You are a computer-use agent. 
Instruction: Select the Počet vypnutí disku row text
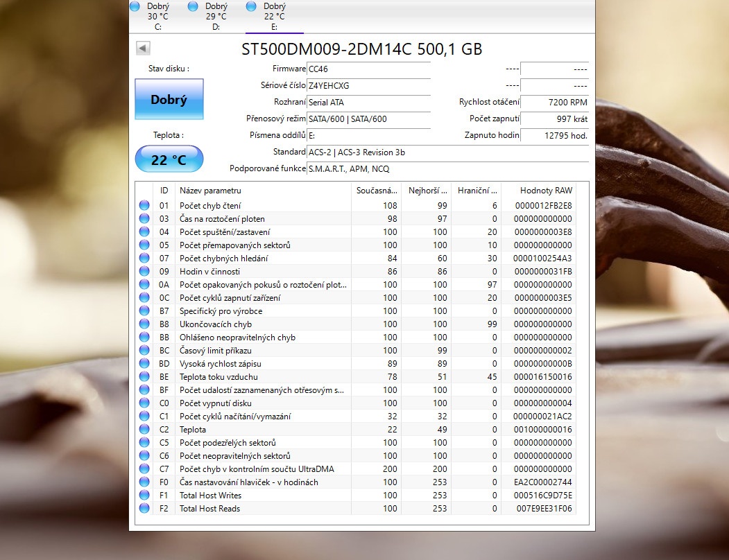(215, 403)
